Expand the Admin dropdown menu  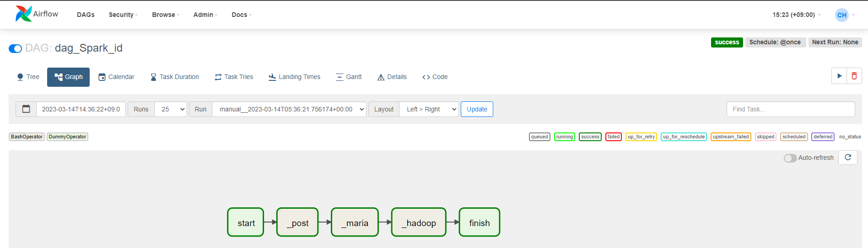point(205,15)
